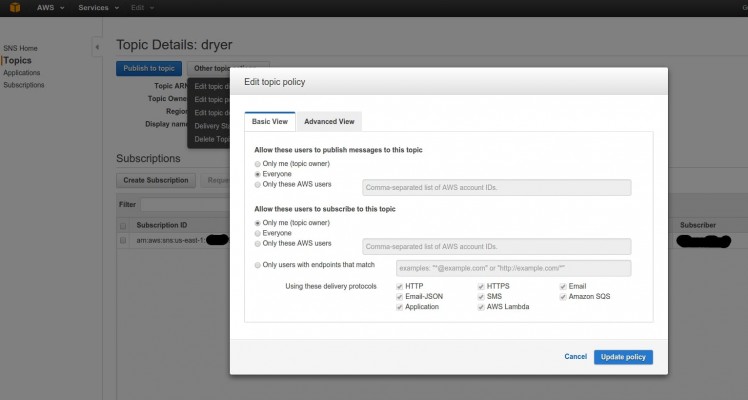Select 'Everyone' for publish permission

click(258, 173)
